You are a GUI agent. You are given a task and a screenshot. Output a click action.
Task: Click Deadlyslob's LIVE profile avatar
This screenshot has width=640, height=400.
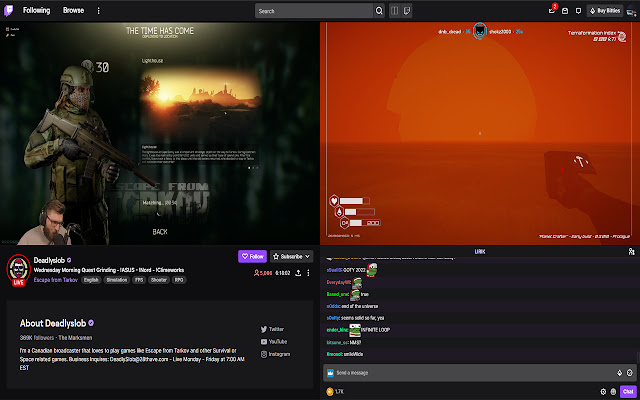pyautogui.click(x=18, y=269)
